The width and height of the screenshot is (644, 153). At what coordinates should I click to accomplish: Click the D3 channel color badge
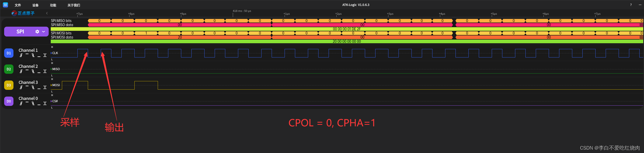pyautogui.click(x=9, y=85)
